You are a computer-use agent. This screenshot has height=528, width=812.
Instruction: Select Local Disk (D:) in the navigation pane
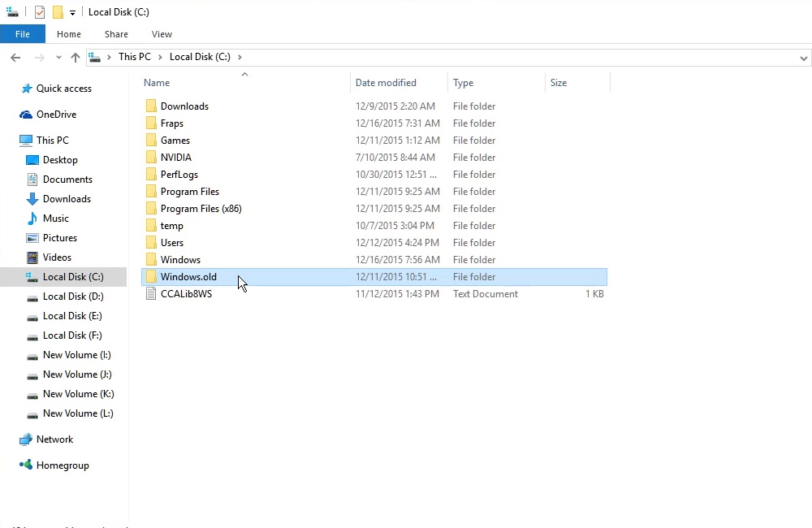click(73, 297)
